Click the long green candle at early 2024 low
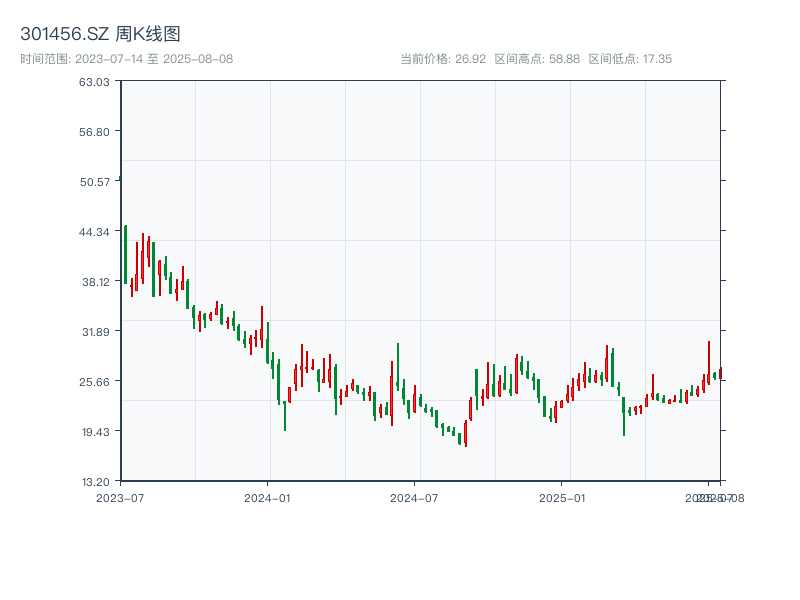The height and width of the screenshot is (600, 800). pos(285,416)
